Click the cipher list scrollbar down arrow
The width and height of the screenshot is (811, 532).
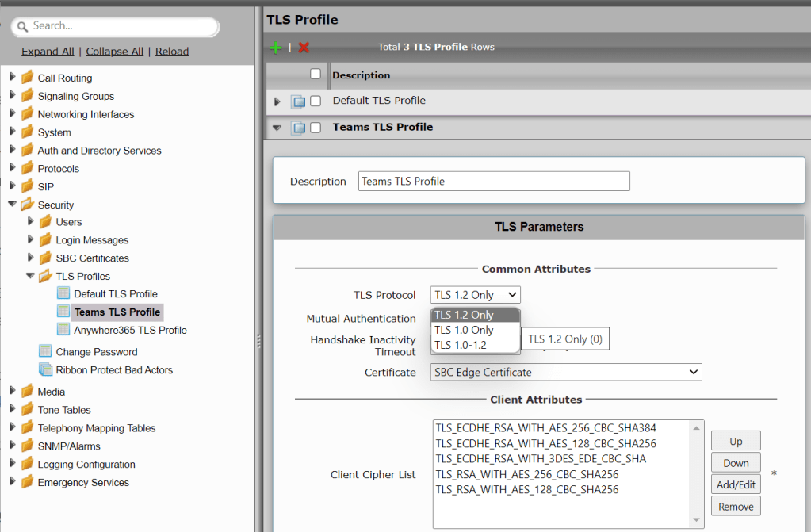click(698, 521)
